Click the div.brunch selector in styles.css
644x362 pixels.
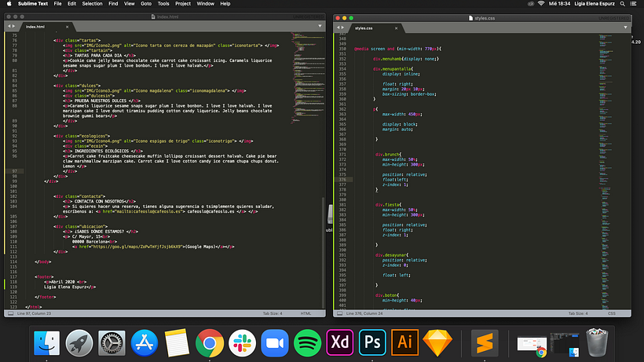pyautogui.click(x=387, y=155)
